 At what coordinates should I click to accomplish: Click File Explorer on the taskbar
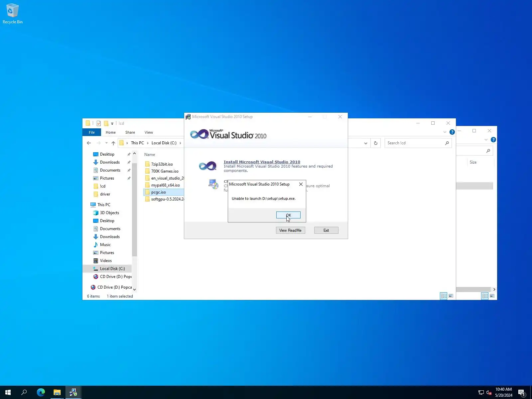point(57,392)
